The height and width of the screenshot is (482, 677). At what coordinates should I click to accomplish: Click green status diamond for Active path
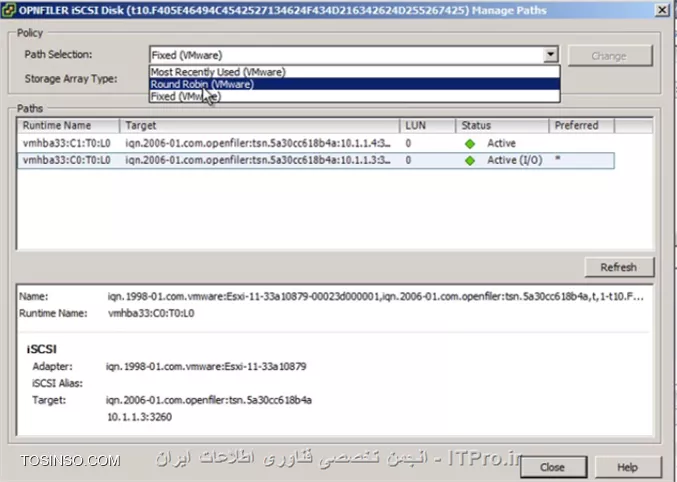470,144
